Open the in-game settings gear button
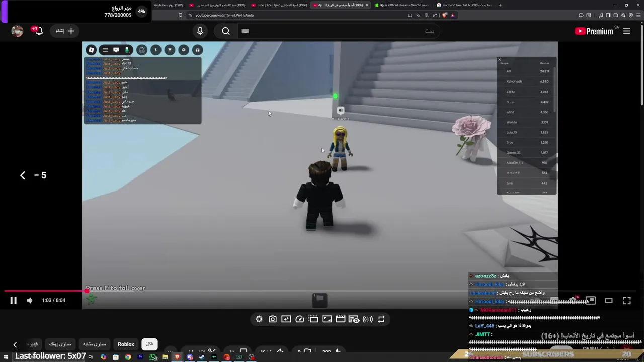Screen dimensions: 644x362 click(x=184, y=50)
